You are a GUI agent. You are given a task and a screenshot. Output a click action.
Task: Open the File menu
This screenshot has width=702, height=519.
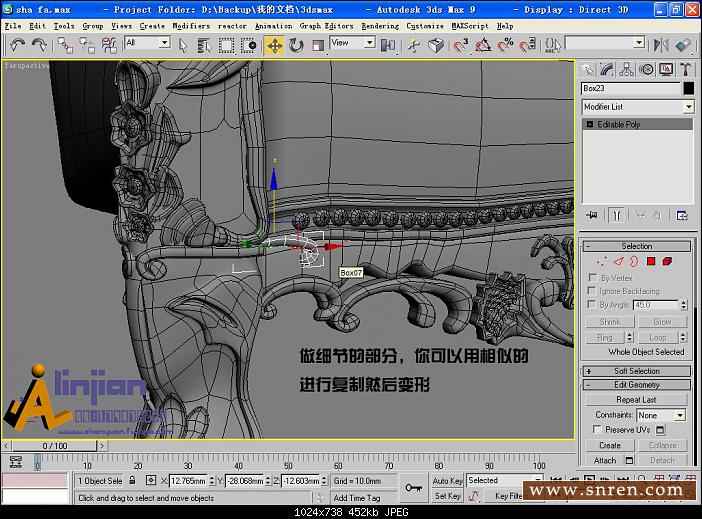coord(13,26)
